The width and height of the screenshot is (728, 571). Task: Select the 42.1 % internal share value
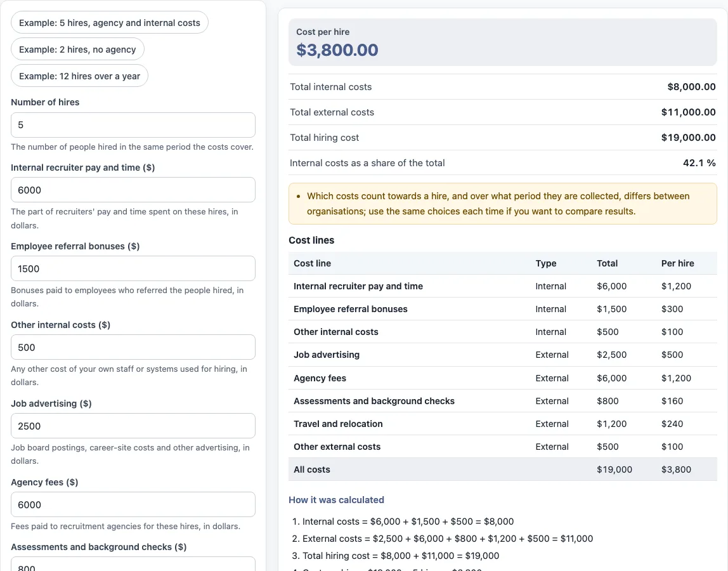point(699,163)
